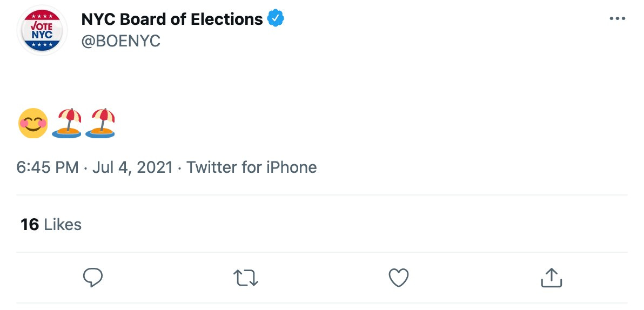Open the VOTE NYC profile avatar
Viewport: 644px width, 310px height.
coord(42,30)
